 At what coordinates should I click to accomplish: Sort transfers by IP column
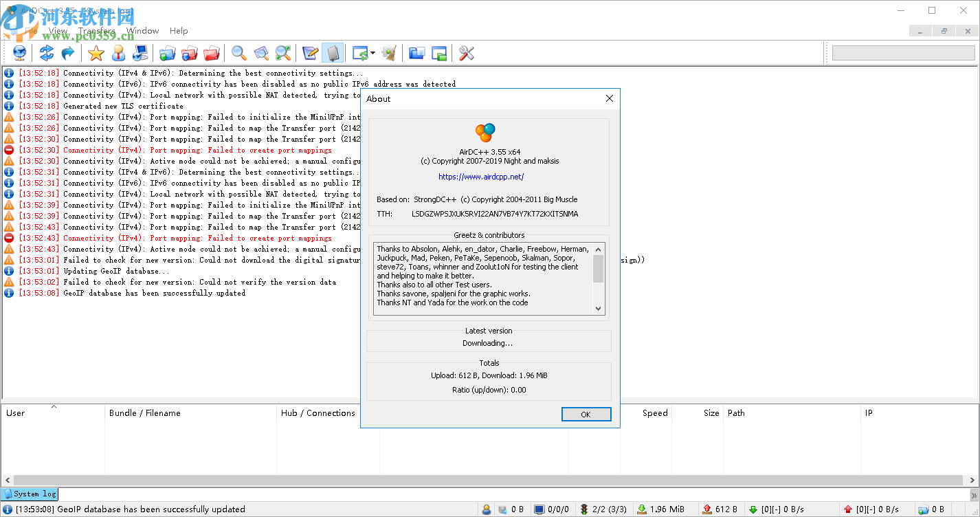[x=920, y=413]
